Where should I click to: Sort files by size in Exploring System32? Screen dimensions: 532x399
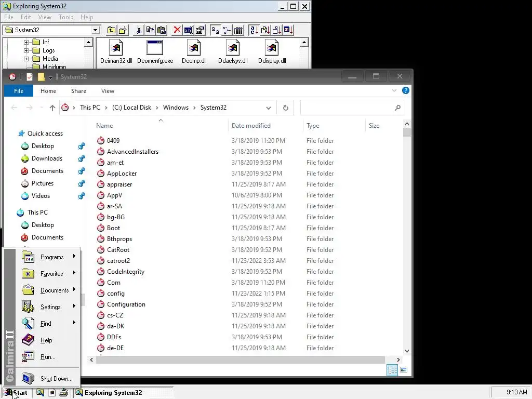[x=276, y=30]
